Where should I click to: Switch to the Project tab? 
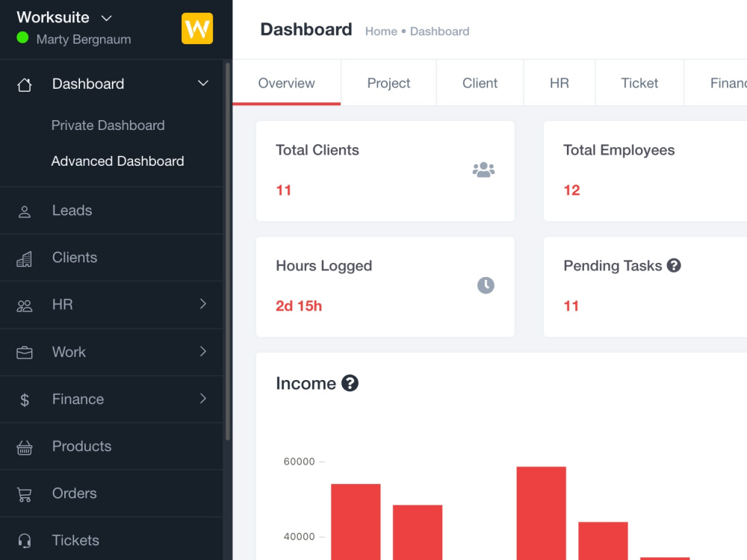point(388,83)
